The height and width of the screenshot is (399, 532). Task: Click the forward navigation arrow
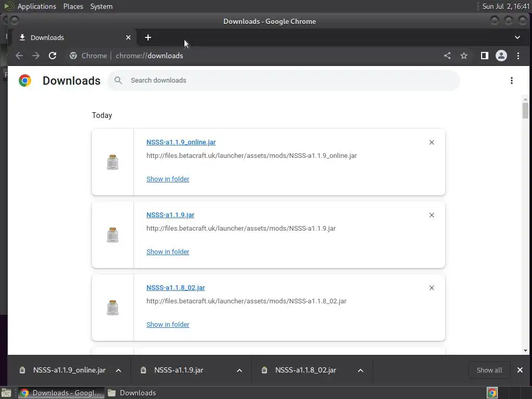[36, 56]
